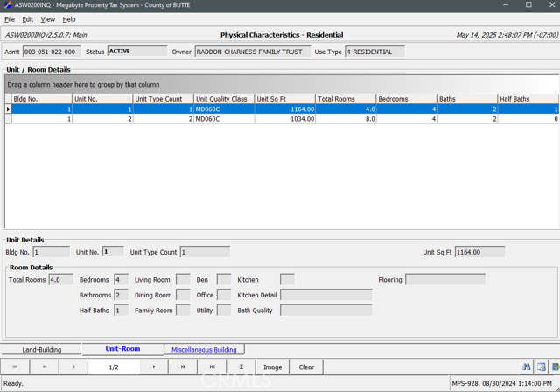Open the Help menu

pos(69,19)
